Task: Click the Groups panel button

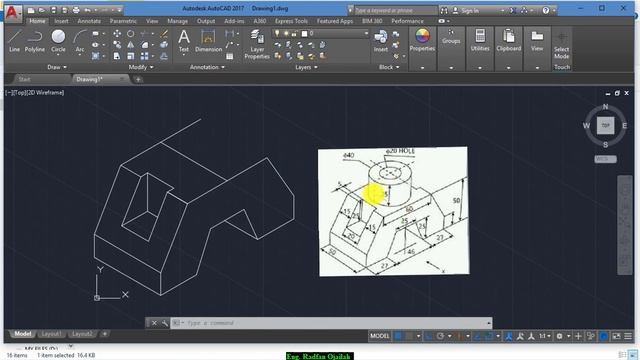Action: point(451,36)
